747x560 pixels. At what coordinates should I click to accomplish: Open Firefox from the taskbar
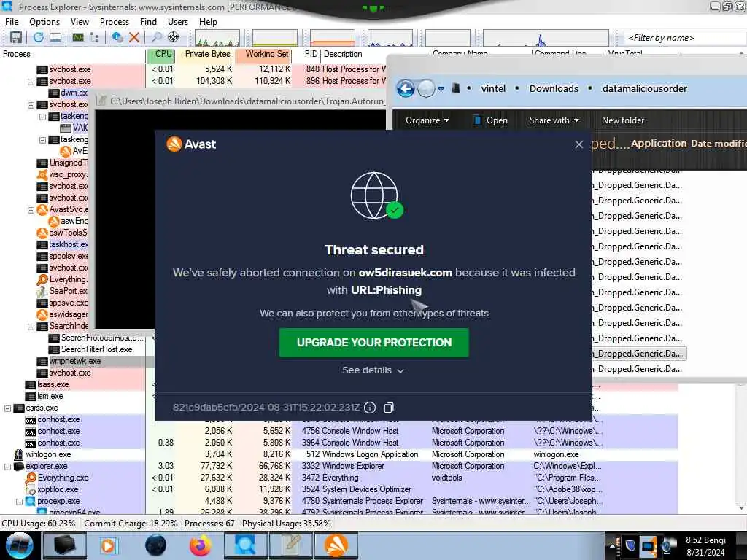(200, 545)
